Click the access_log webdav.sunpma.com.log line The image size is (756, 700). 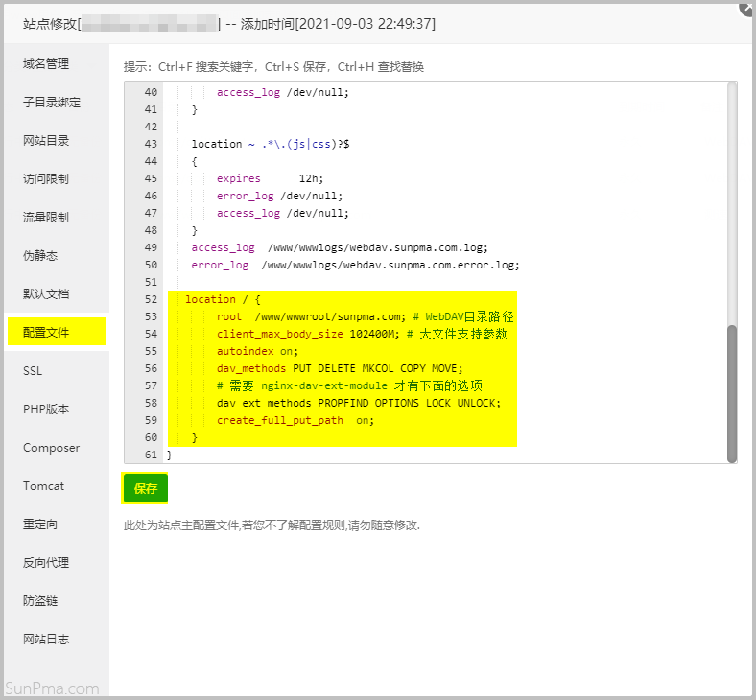pyautogui.click(x=340, y=247)
